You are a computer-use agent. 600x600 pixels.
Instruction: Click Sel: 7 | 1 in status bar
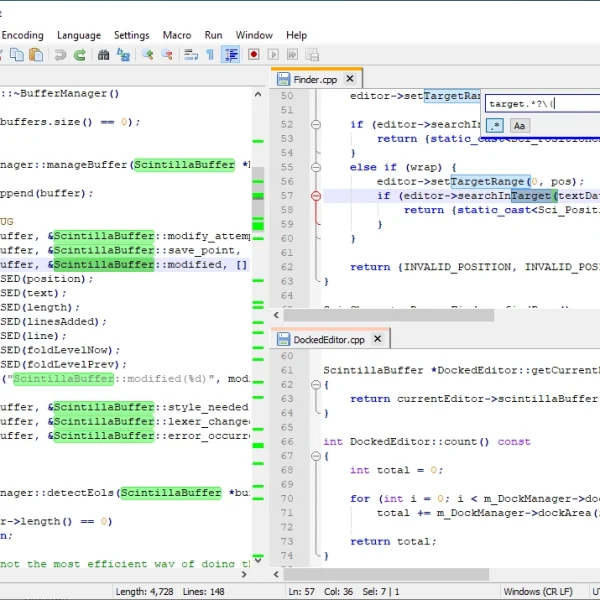tap(381, 592)
